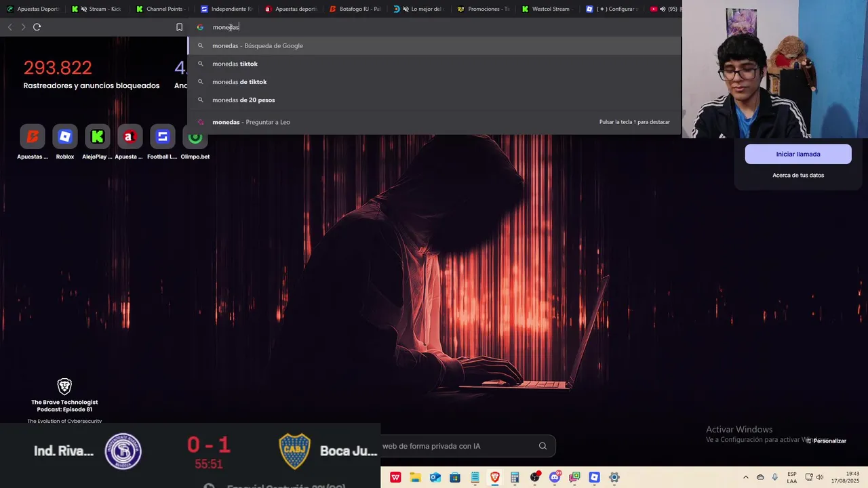
Task: Click the search magnifier in the page search box
Action: 542,446
